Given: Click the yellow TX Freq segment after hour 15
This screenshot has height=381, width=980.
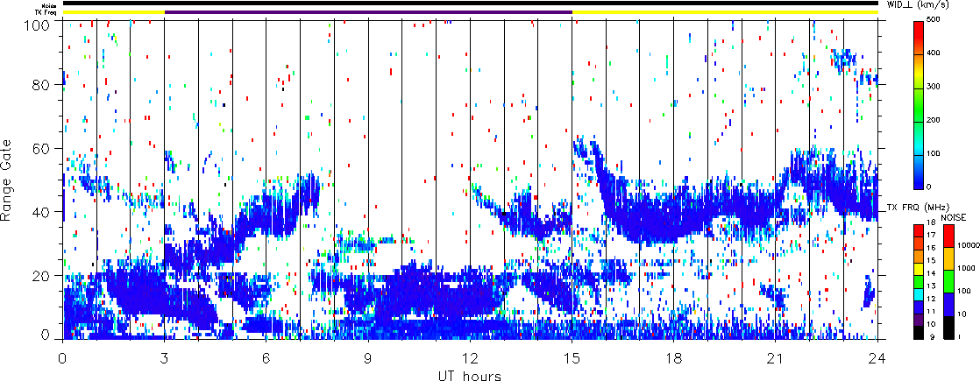Looking at the screenshot, I should (x=726, y=12).
